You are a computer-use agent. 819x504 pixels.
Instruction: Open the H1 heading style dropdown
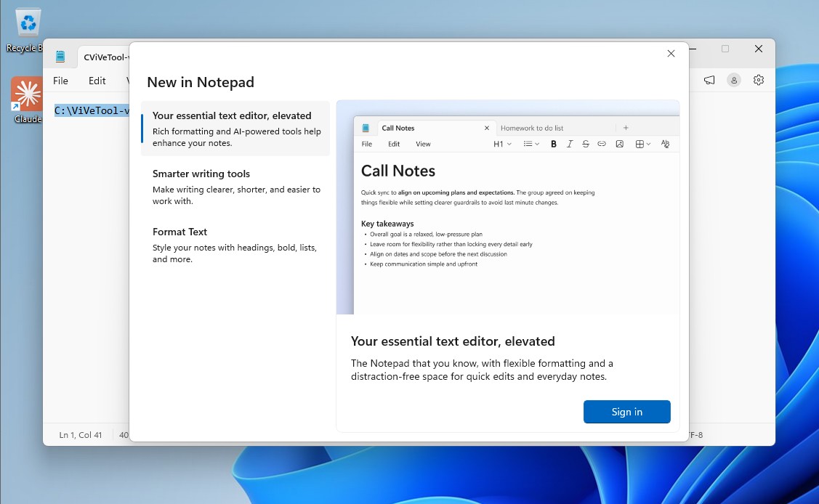501,144
